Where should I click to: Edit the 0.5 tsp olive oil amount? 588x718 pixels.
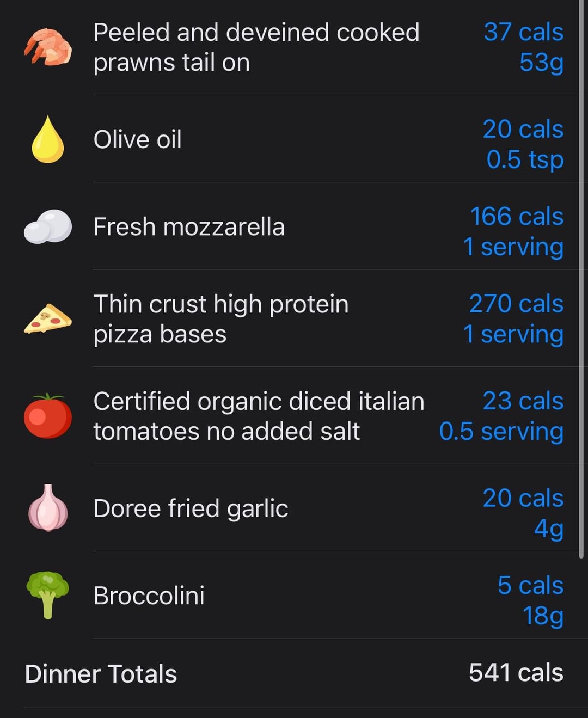tap(523, 144)
